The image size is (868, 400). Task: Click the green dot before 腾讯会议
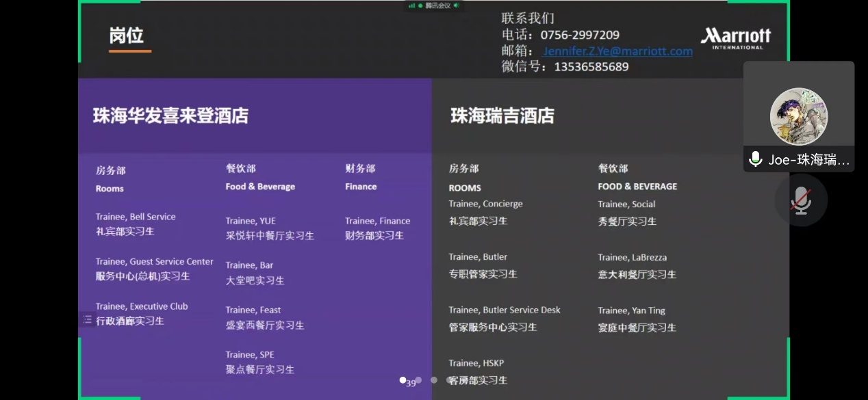[420, 5]
